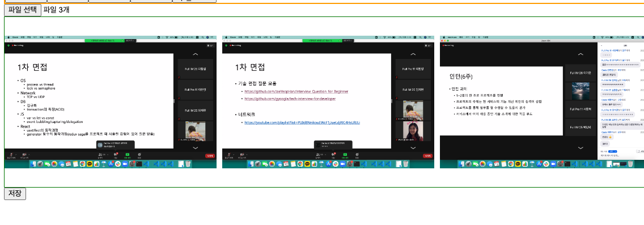Image resolution: width=644 pixels, height=225 pixels.
Task: Click the 저장 save button
Action: (x=15, y=193)
